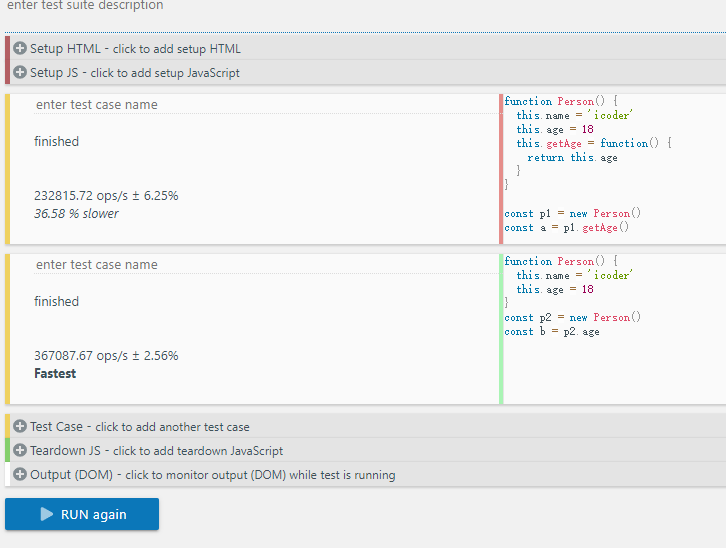Viewport: 726px width, 548px height.
Task: Click plus icon beside Test Case
Action: tap(20, 426)
